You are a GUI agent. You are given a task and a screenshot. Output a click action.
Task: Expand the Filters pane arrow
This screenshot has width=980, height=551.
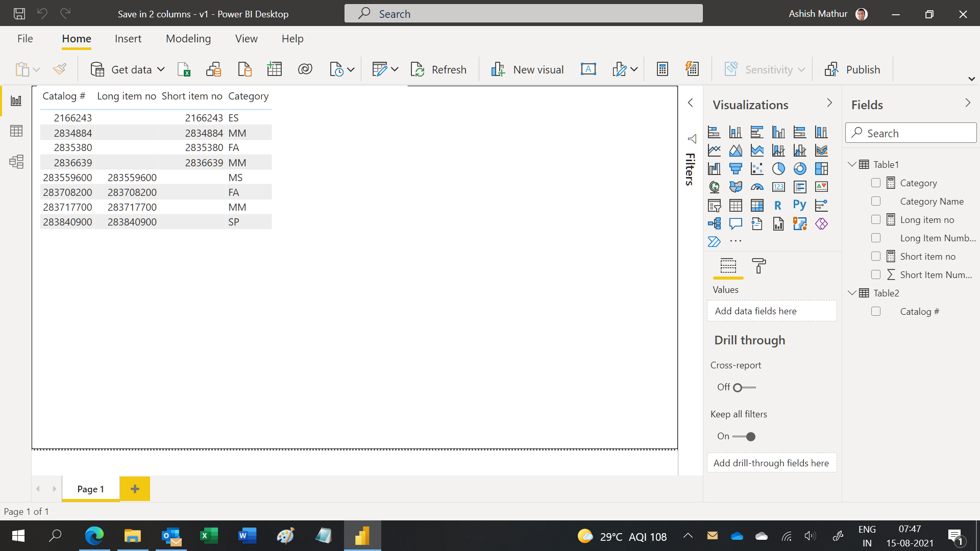[690, 103]
